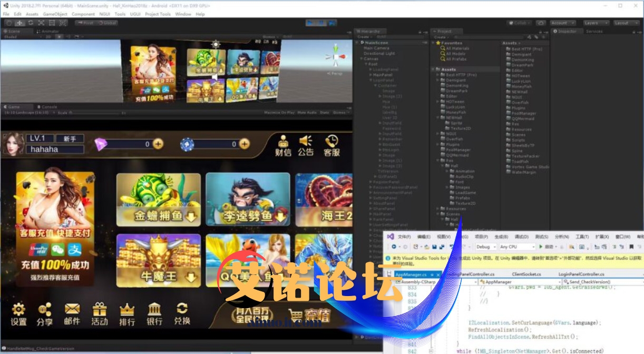Select Main Camera in the Hierarchy

click(376, 48)
